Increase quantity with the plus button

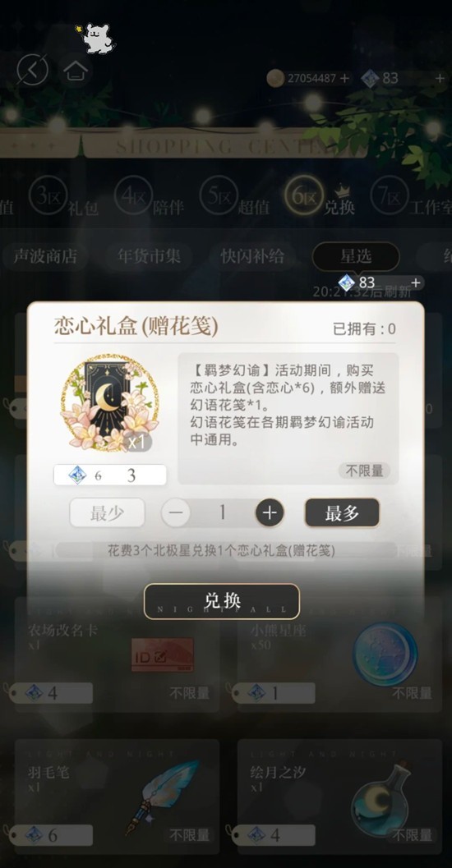[x=270, y=513]
